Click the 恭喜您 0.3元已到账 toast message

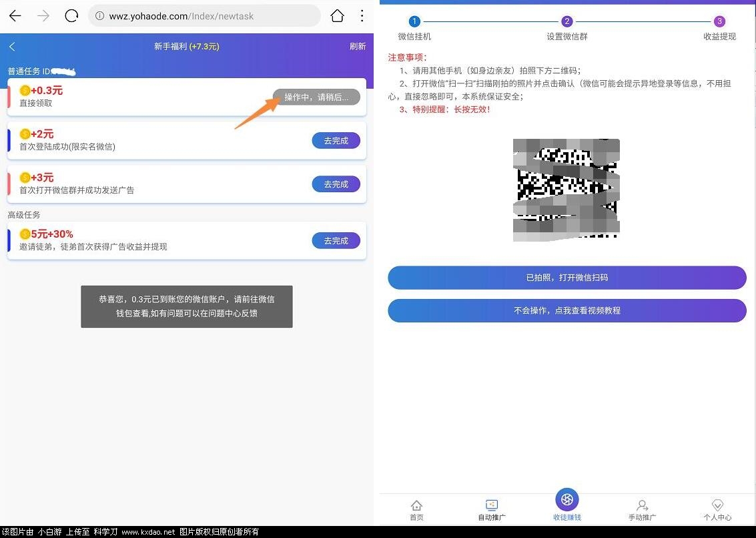(x=187, y=306)
